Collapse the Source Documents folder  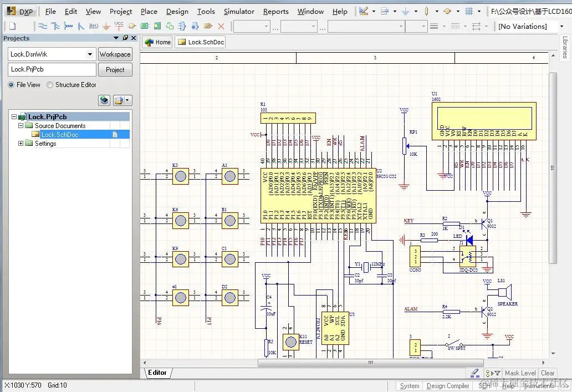coord(20,125)
